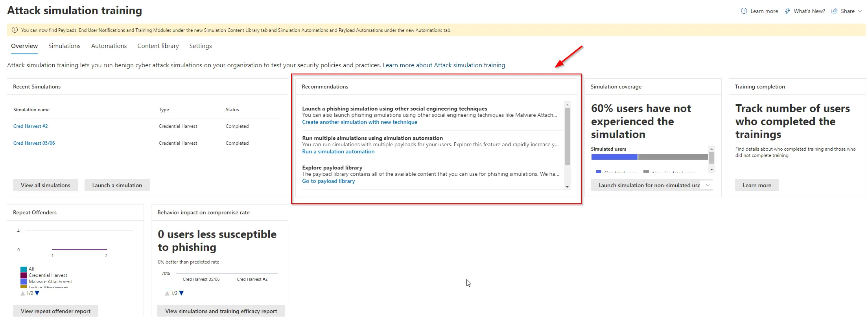The width and height of the screenshot is (868, 317).
Task: Follow the Go to payload library link
Action: (x=328, y=181)
